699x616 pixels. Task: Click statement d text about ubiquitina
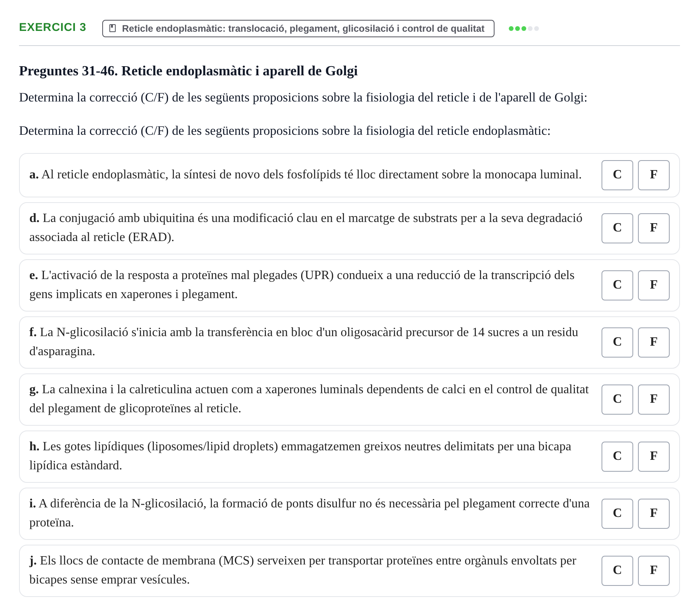click(x=306, y=228)
